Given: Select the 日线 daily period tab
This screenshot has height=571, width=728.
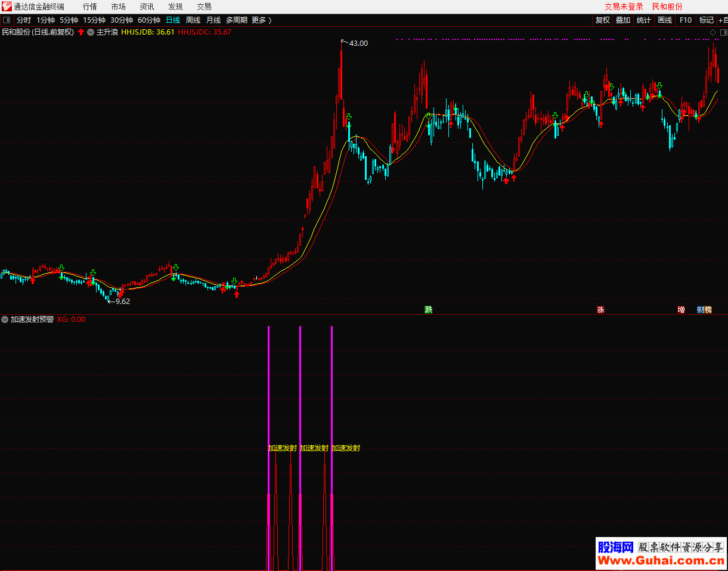Looking at the screenshot, I should [x=173, y=20].
